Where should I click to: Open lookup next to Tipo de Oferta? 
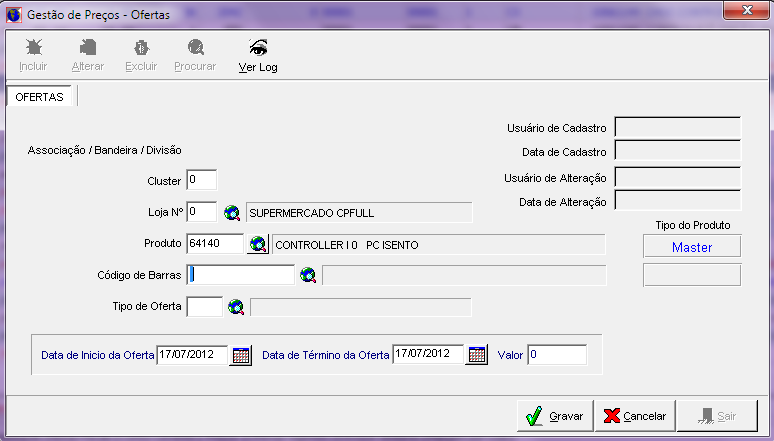point(235,307)
